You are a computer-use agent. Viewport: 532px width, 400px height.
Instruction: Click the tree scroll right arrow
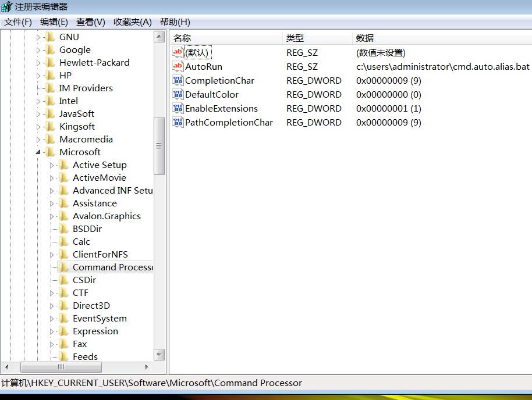tap(147, 367)
